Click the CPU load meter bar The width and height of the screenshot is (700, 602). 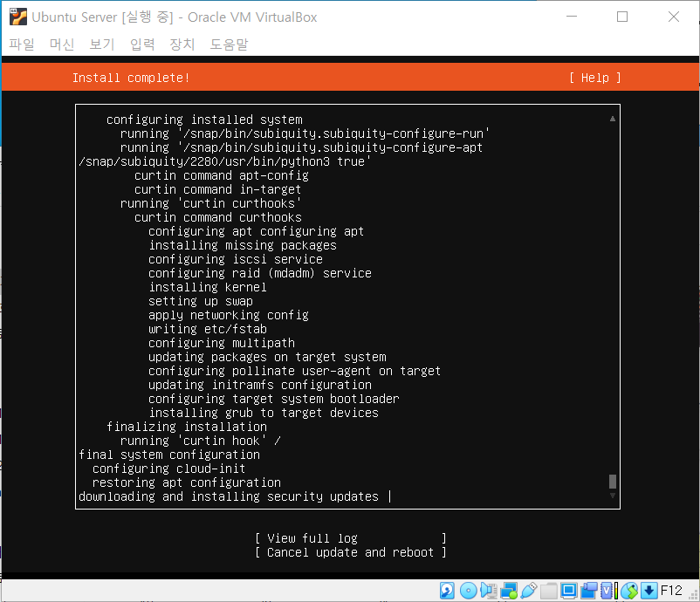coord(616,591)
